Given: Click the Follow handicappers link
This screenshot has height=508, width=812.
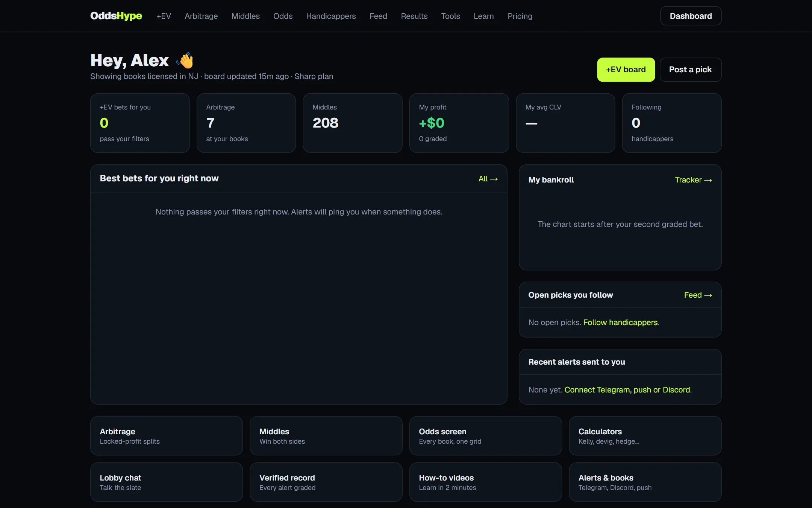Looking at the screenshot, I should [620, 322].
